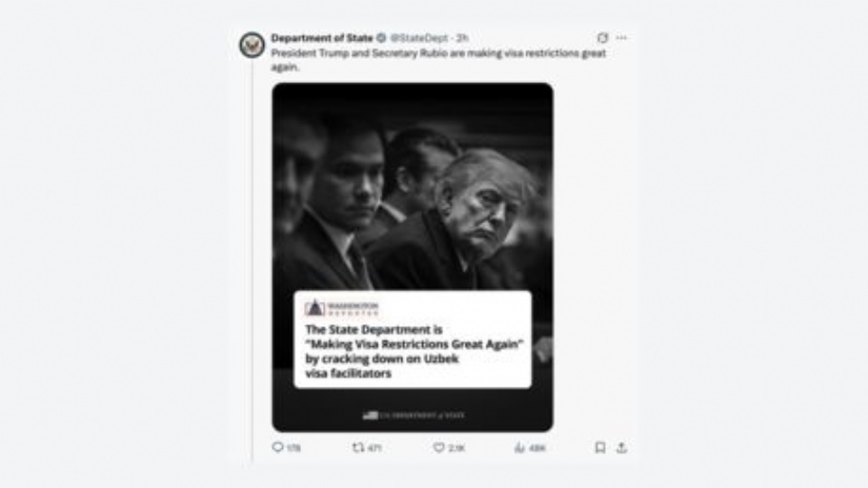868x488 pixels.
Task: Click the Uzbek visa facilitators headline card
Action: pos(412,339)
